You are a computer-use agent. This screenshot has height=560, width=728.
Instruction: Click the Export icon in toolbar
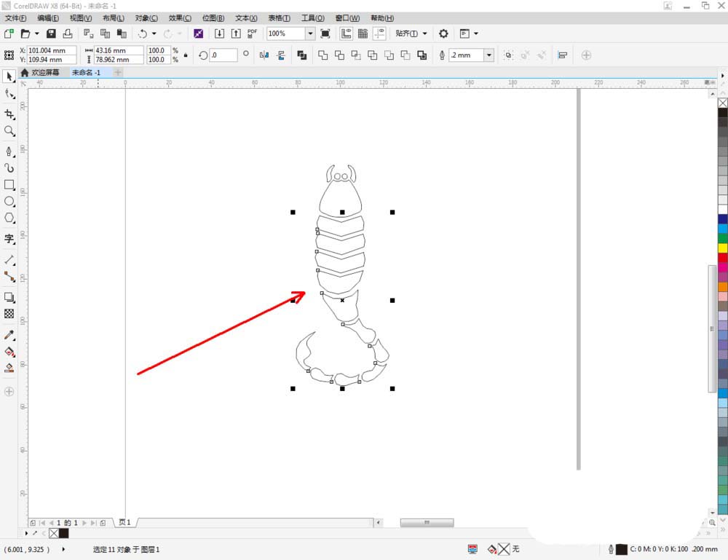(x=236, y=33)
